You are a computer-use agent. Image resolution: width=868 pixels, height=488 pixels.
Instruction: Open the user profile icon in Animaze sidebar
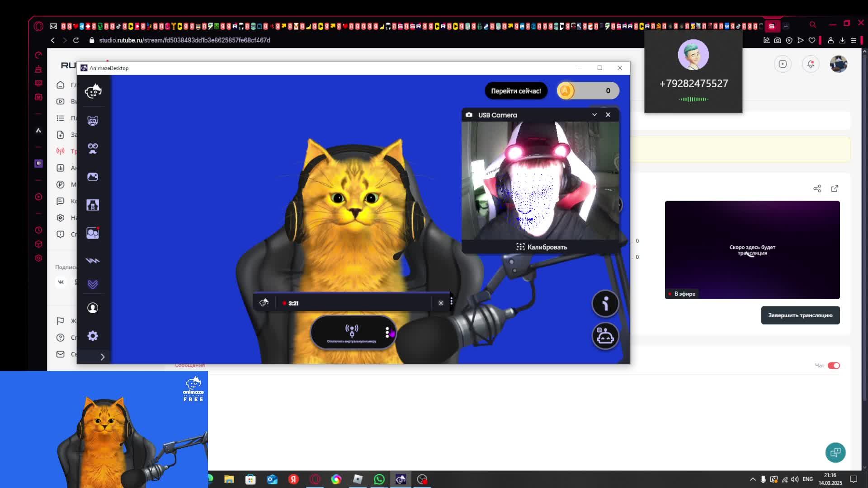pyautogui.click(x=93, y=308)
